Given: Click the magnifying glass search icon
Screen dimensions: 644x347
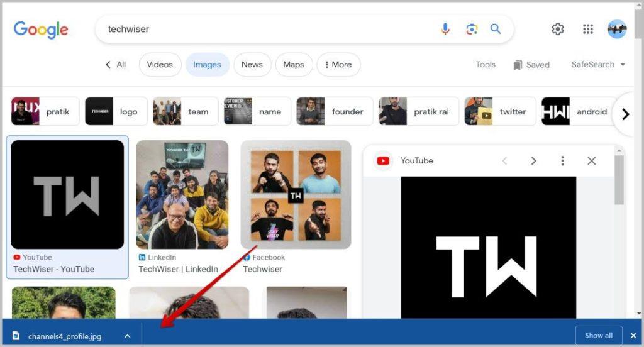Looking at the screenshot, I should coord(496,29).
